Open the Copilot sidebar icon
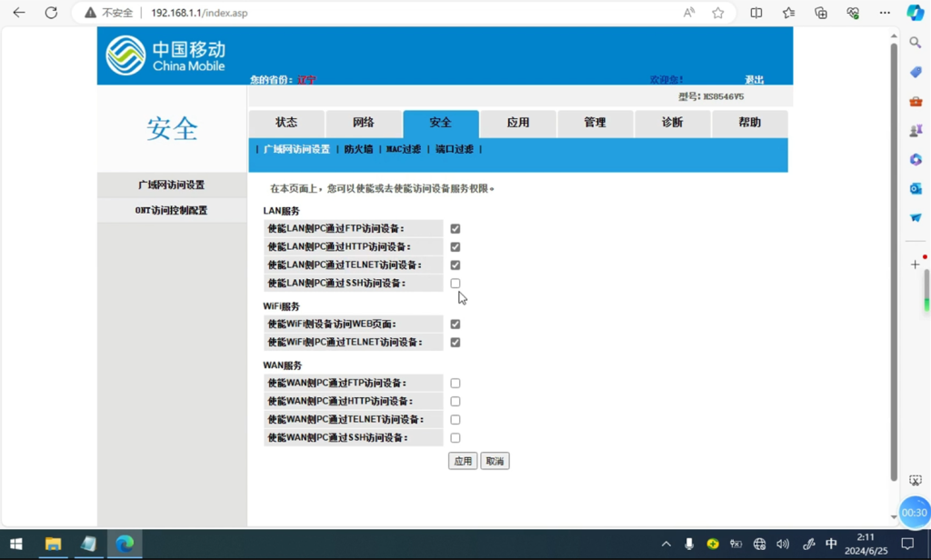This screenshot has width=931, height=560. click(916, 13)
